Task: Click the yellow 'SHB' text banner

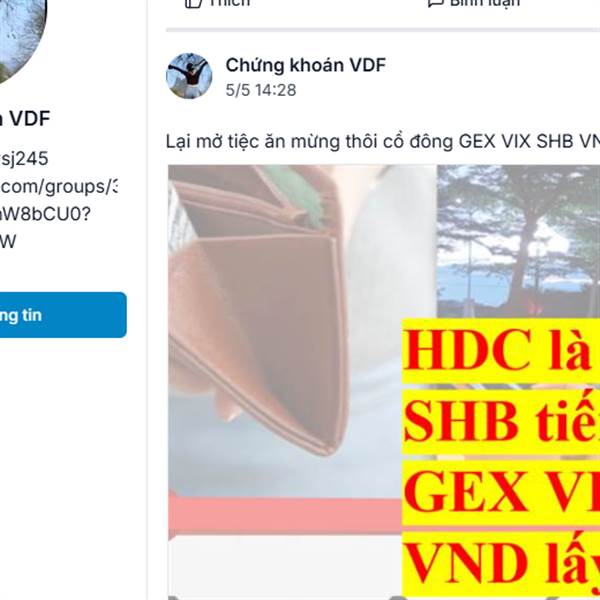Action: (501, 422)
